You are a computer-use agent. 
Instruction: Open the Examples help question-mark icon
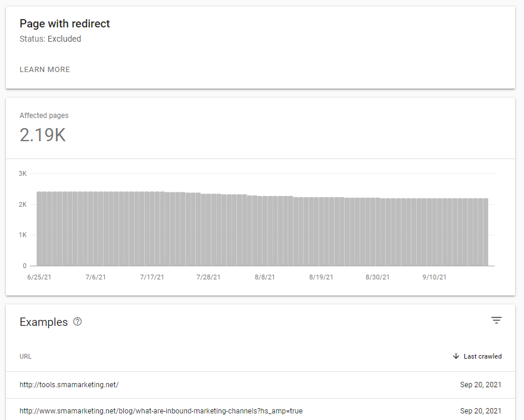pos(77,322)
